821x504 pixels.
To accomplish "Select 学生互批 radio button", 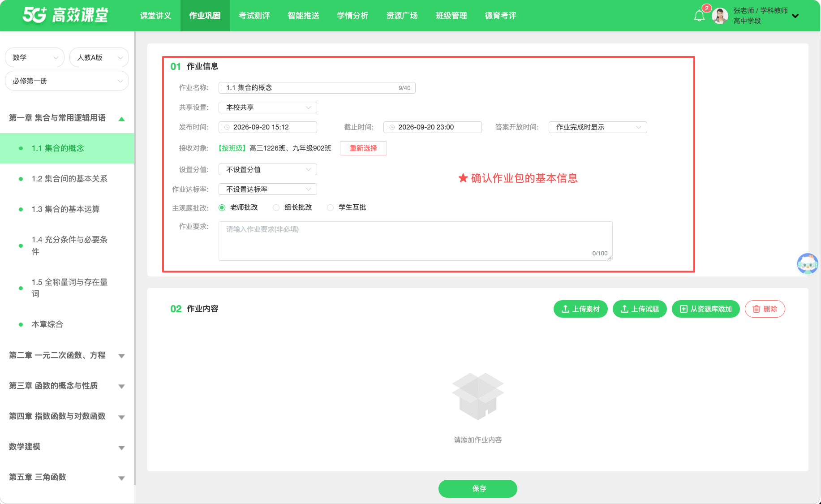I will 330,207.
